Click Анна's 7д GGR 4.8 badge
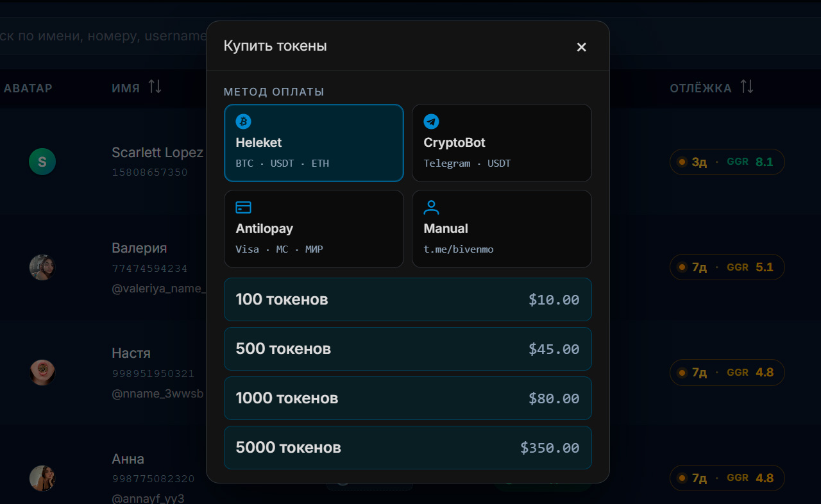821x504 pixels. click(727, 478)
